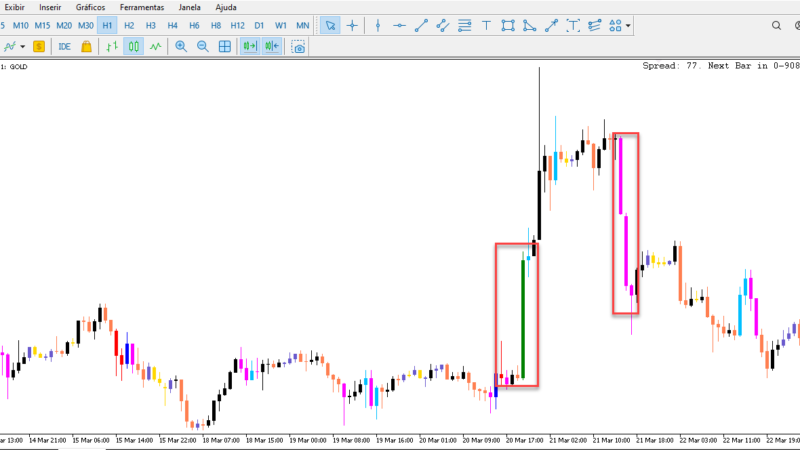Screen dimensions: 800x450
Task: Activate the crosshair tool
Action: (352, 26)
